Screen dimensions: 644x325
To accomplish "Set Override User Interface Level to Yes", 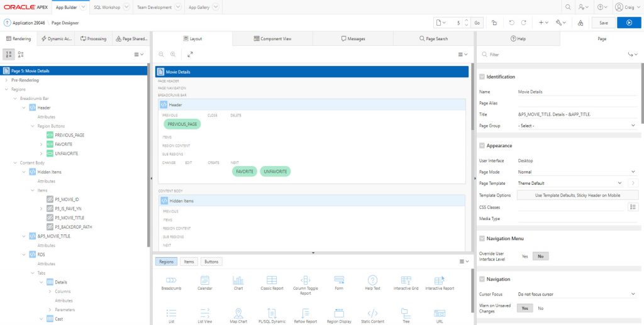I will tap(525, 256).
